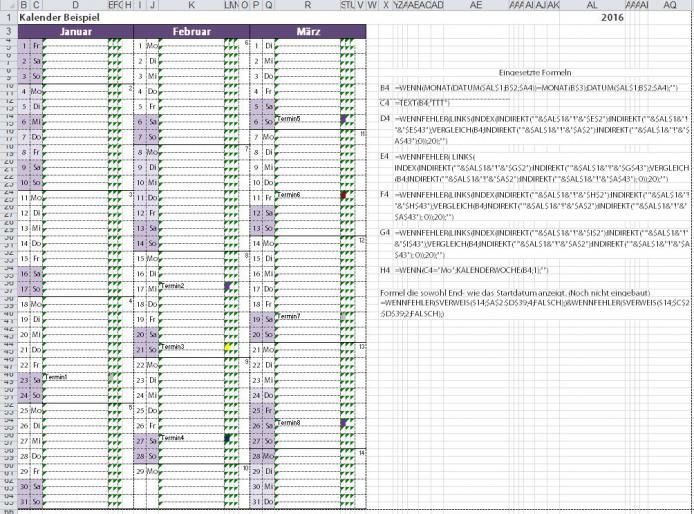Click the B4 formula label

[385, 88]
